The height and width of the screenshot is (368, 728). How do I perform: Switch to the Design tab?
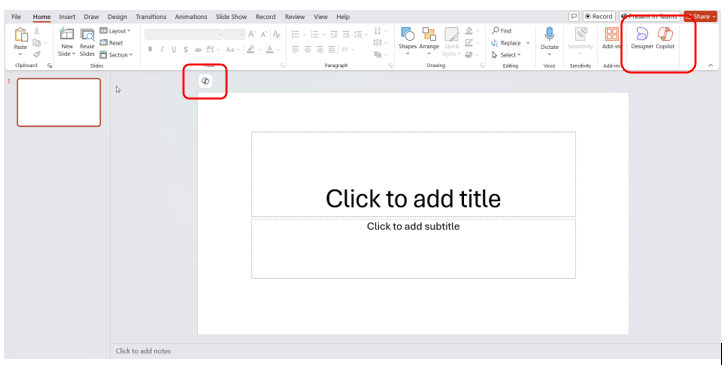(x=117, y=17)
